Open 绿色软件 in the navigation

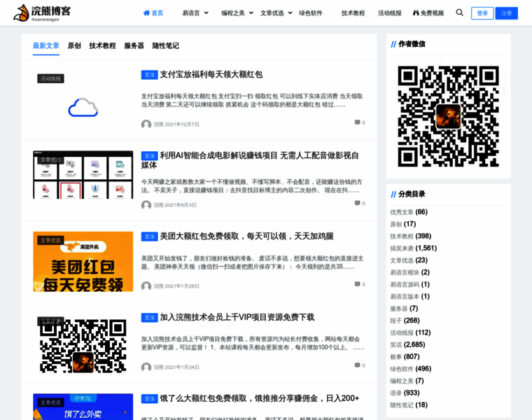coord(311,13)
